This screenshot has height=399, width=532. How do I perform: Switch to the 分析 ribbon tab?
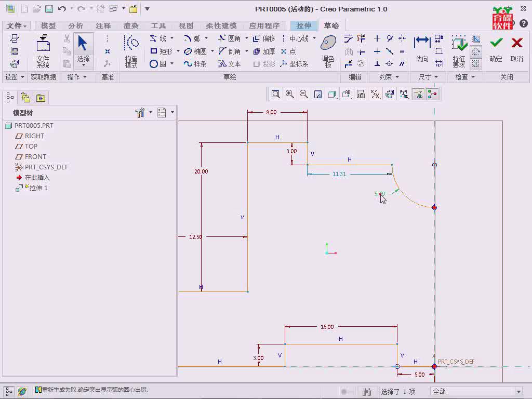(76, 25)
